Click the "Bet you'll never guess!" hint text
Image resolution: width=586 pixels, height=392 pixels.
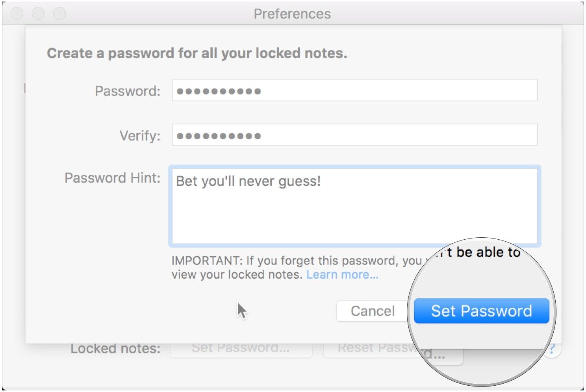[x=248, y=181]
